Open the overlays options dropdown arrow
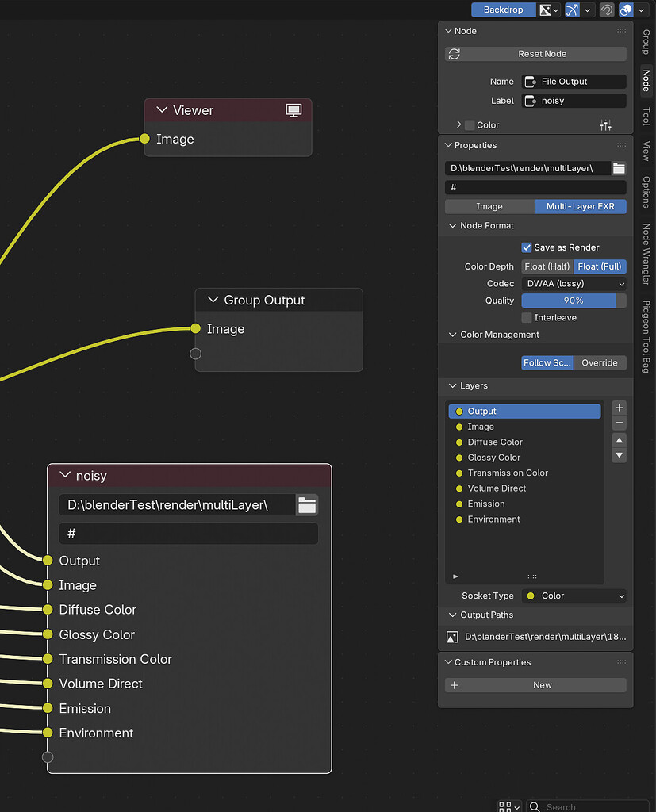Screen dimensions: 656x812 point(641,10)
